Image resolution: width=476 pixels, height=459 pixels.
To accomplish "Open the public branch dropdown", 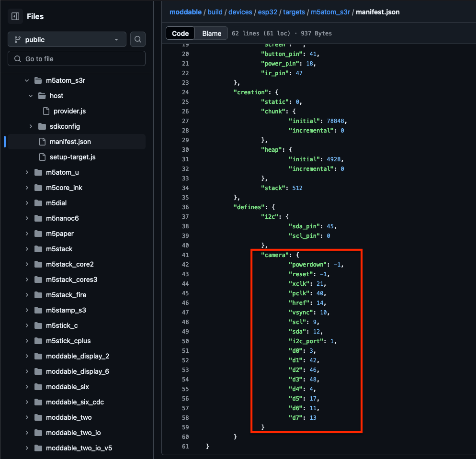I will [x=67, y=39].
